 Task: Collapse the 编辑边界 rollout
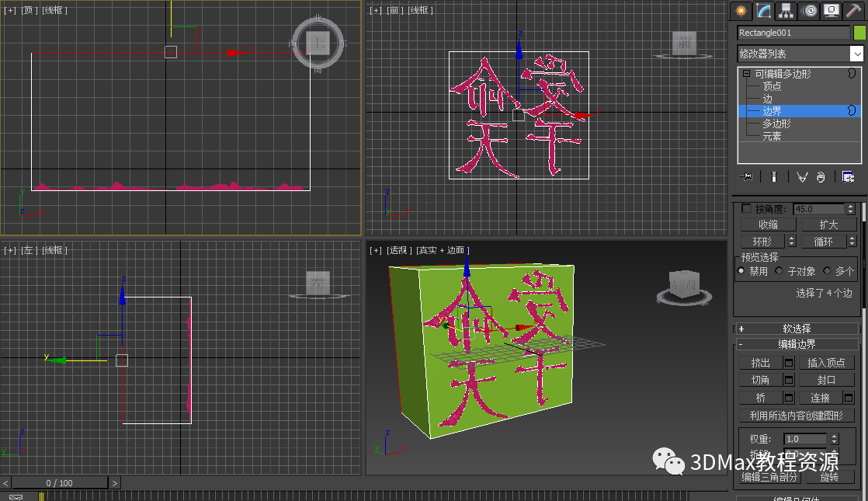click(x=797, y=344)
